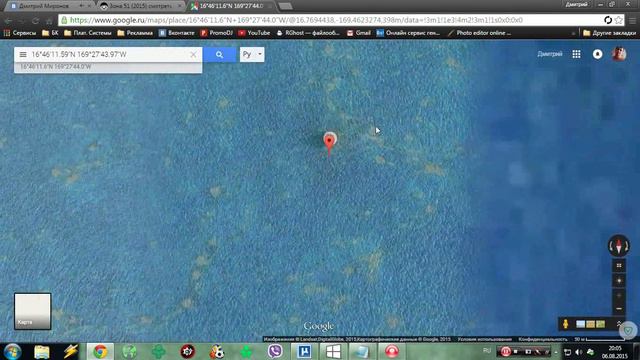Open the Gmail bookmark
The height and width of the screenshot is (360, 640).
point(359,33)
